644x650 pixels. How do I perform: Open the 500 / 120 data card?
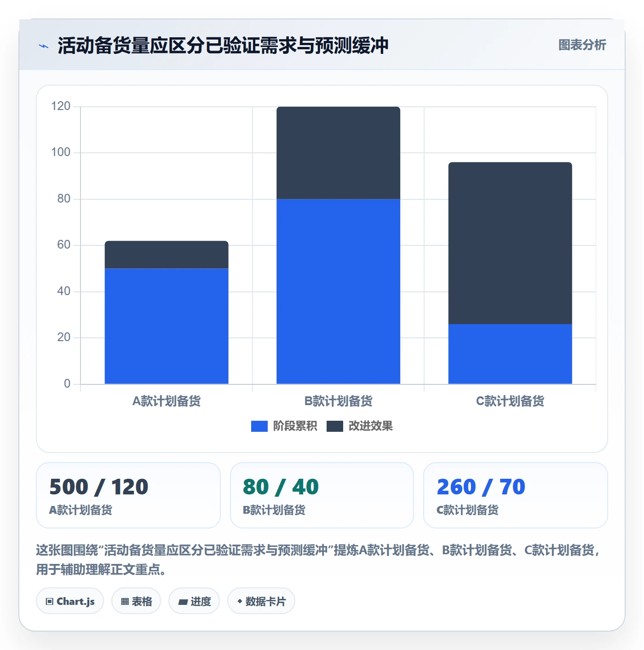pos(128,495)
